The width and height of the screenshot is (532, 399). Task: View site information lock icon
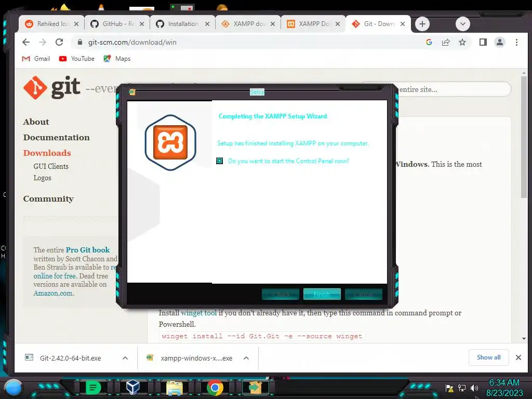[79, 42]
